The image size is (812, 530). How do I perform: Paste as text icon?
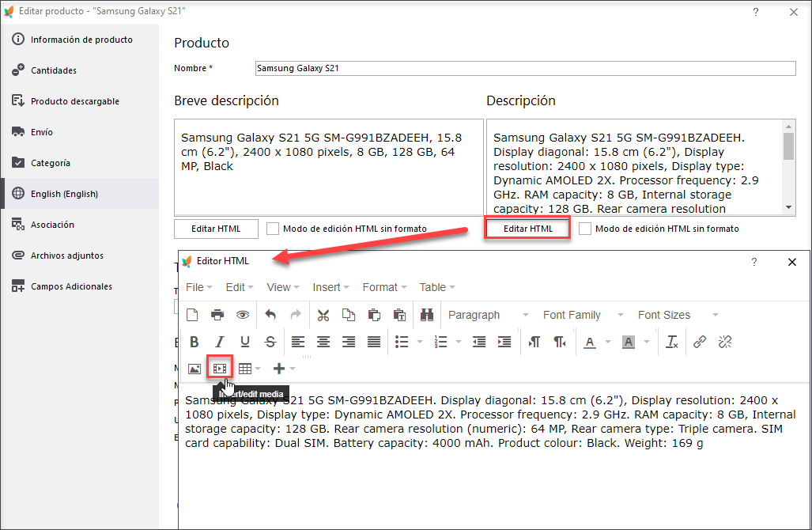[399, 315]
